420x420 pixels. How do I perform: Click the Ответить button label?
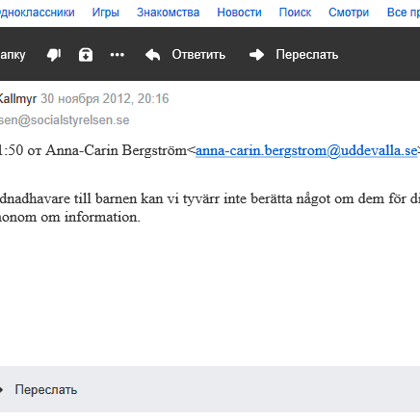199,55
